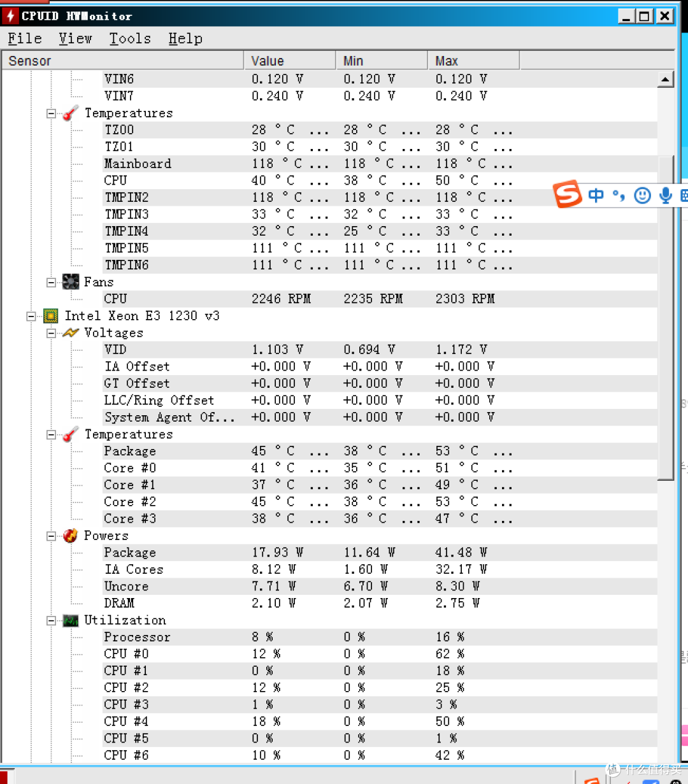Toggle Chinese input mode on Sogou bar
Screen dimensions: 688x784
point(596,195)
